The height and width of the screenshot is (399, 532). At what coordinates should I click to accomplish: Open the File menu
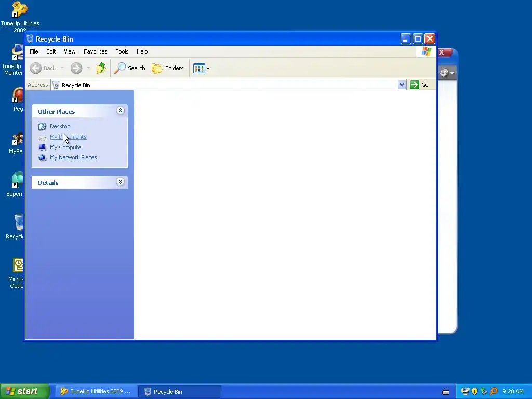(x=34, y=51)
